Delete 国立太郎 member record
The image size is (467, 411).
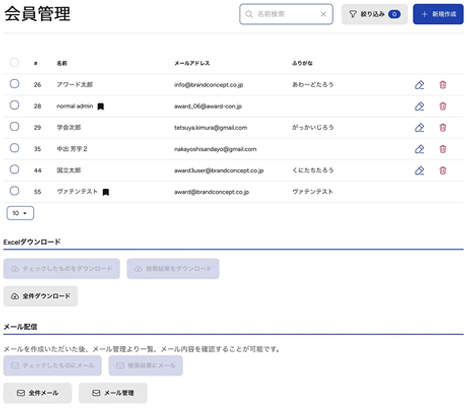(442, 170)
